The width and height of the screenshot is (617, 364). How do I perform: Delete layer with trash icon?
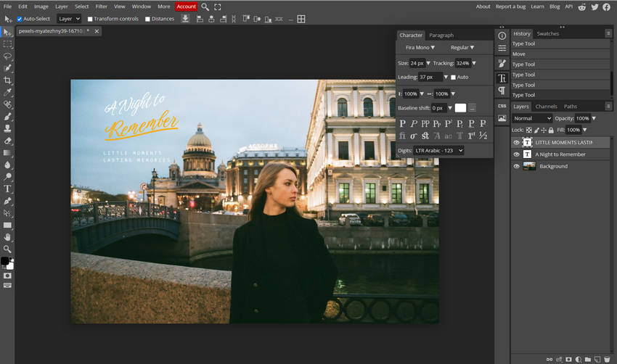click(x=607, y=359)
